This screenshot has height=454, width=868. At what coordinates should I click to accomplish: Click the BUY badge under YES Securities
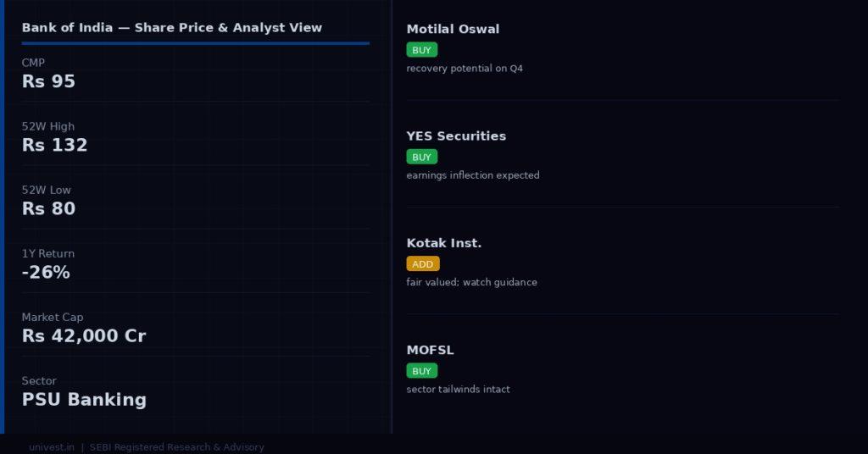point(422,157)
